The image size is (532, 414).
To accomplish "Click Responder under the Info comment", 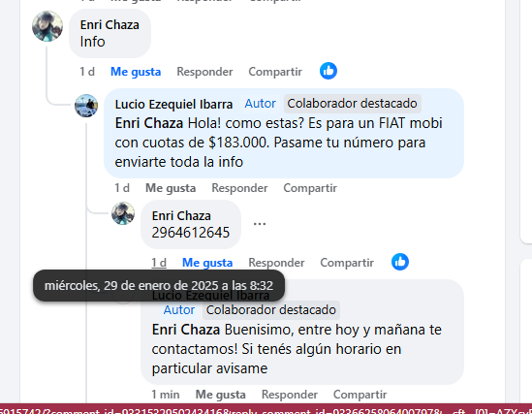I will pos(204,72).
